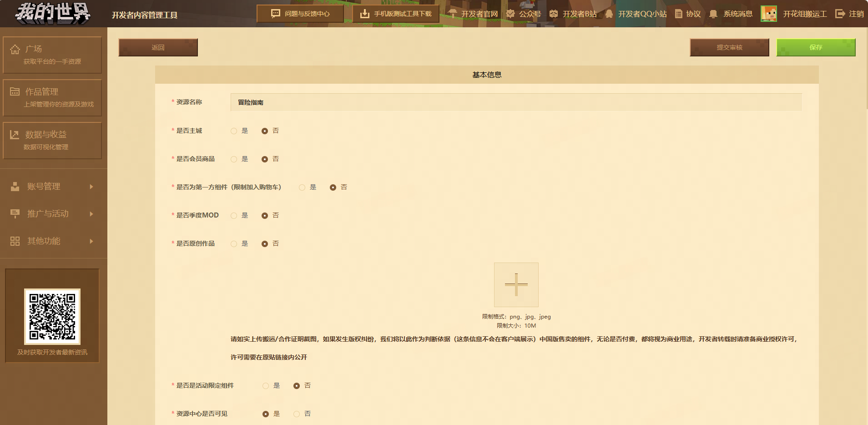Screen dimensions: 868x425
Task: Click the 广场 home icon in sidebar
Action: (x=15, y=49)
